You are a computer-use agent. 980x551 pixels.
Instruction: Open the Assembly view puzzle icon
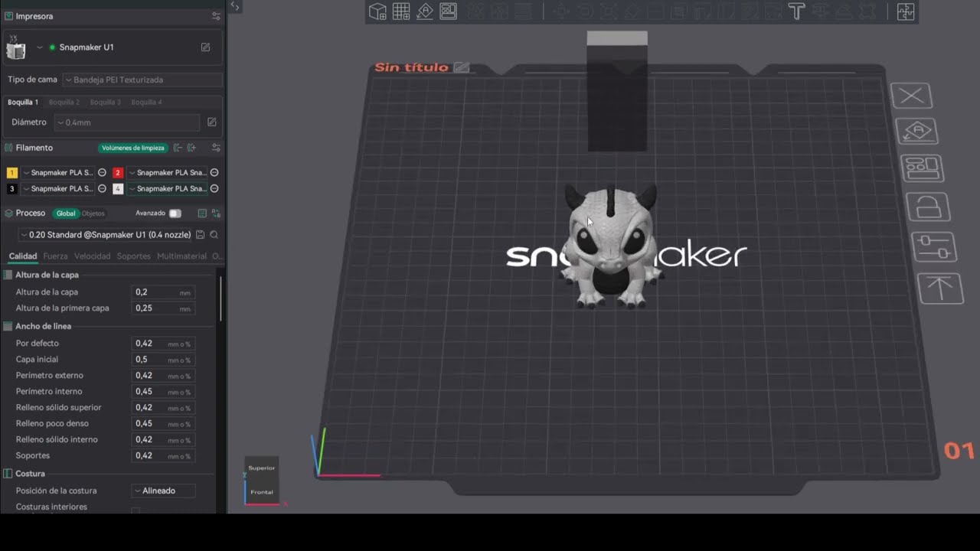[x=906, y=11]
